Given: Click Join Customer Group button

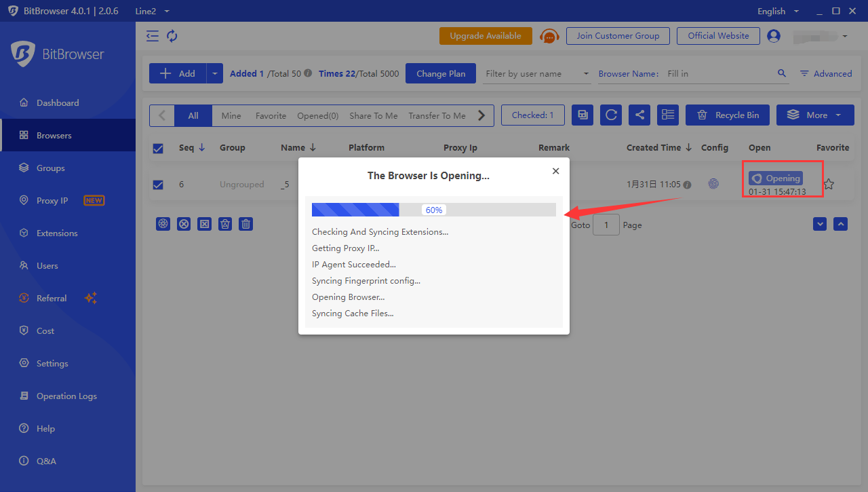Looking at the screenshot, I should coord(618,36).
